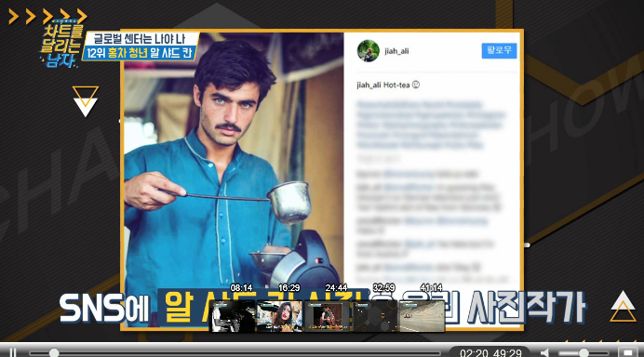Click the blue 팔로우 follow button
The image size is (644, 357).
(x=499, y=50)
